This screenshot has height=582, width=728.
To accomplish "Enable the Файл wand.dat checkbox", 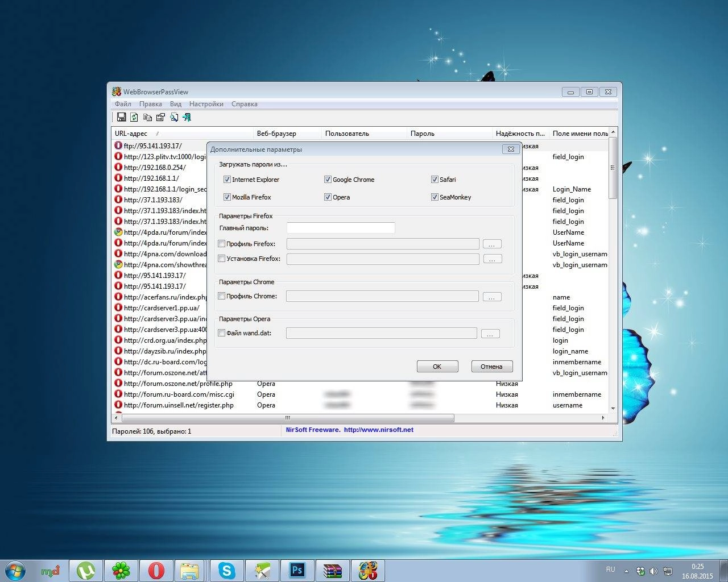I will click(x=222, y=332).
